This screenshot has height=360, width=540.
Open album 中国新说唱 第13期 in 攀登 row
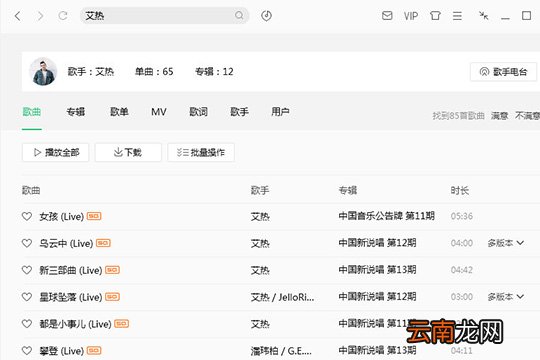[377, 350]
